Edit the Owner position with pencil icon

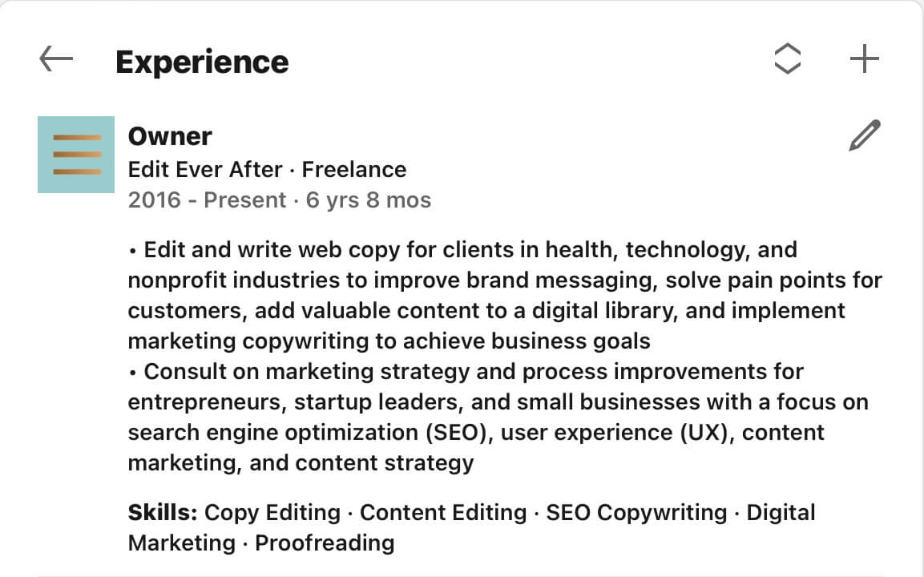(865, 135)
